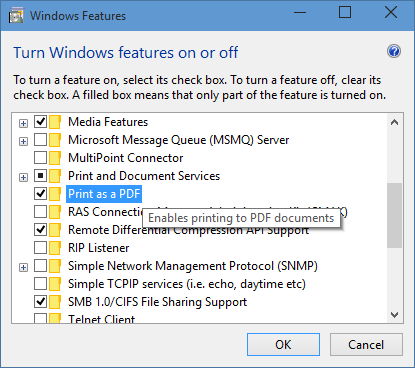
Task: Expand the Microsoft Message Queue Server node
Action: coord(23,142)
